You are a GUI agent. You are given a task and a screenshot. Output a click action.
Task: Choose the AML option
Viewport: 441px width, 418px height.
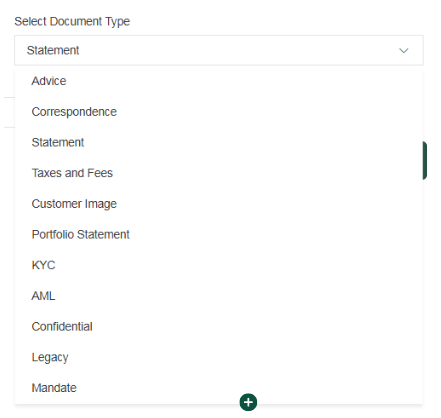(x=43, y=296)
